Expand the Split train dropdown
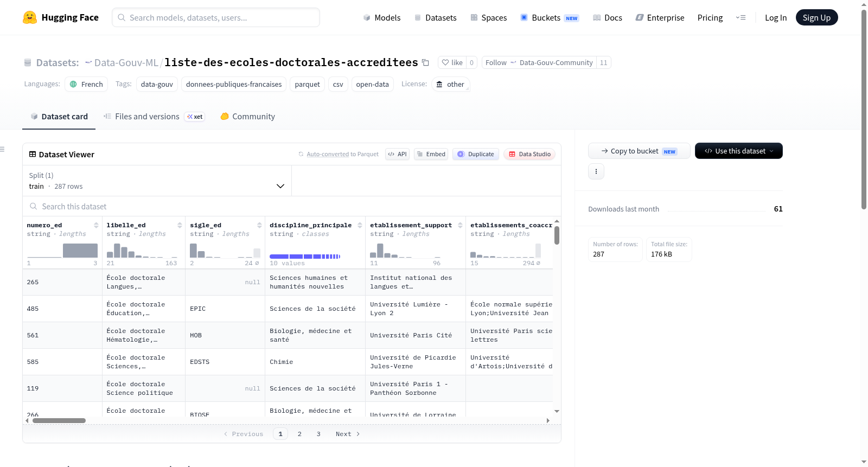The width and height of the screenshot is (868, 467). (x=157, y=181)
